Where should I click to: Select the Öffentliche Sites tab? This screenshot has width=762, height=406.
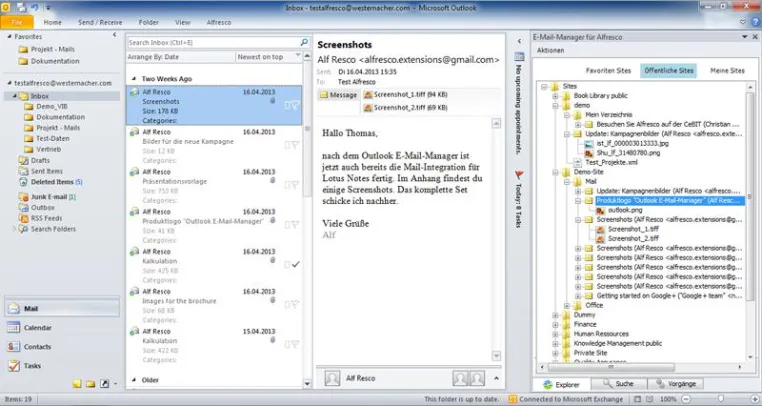[669, 71]
